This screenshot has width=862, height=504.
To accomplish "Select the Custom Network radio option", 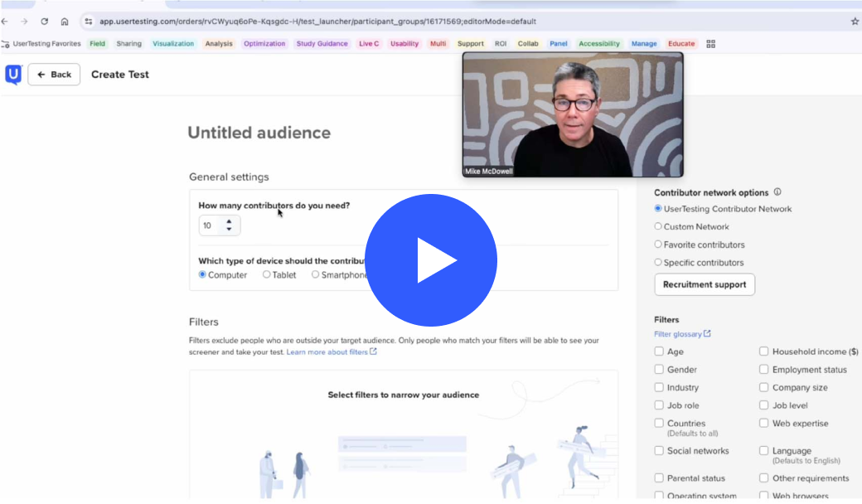I will [658, 226].
